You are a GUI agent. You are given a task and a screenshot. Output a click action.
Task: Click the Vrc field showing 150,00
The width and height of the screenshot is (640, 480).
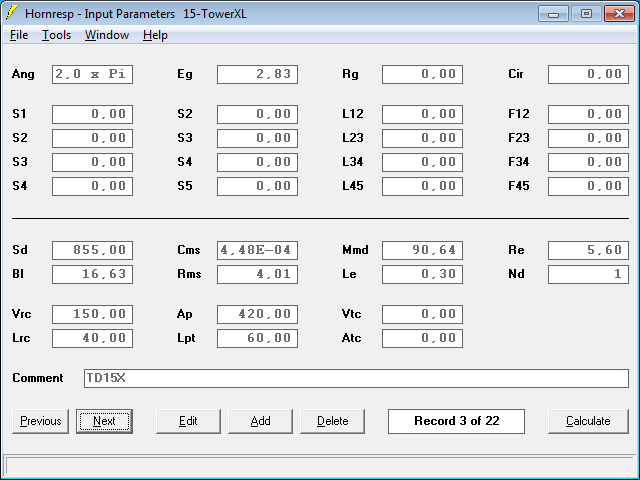coord(92,314)
